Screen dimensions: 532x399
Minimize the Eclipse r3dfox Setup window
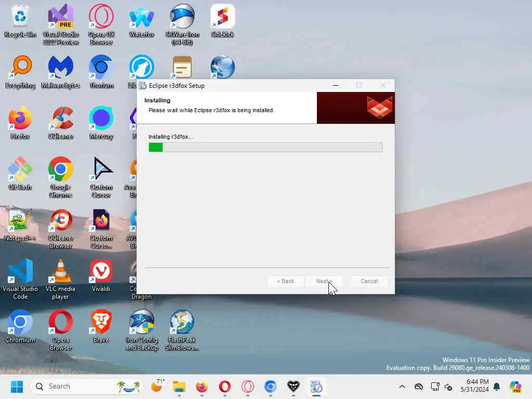click(336, 86)
